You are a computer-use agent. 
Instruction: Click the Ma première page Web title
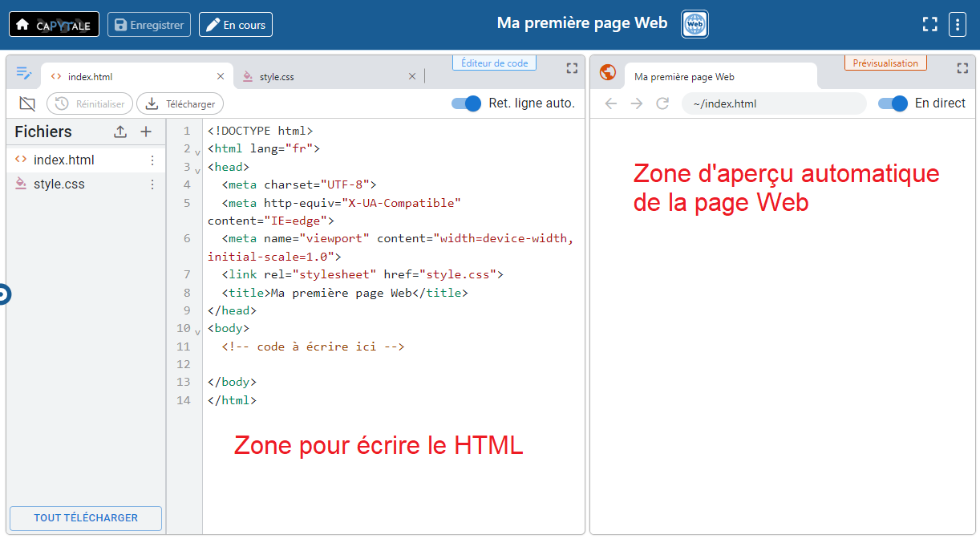[x=582, y=23]
